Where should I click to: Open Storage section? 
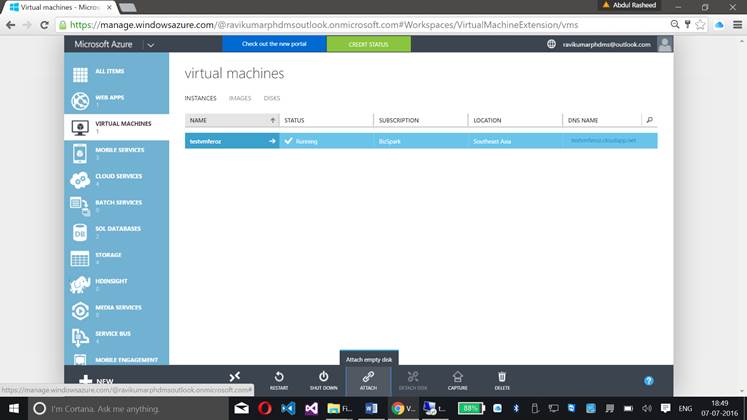(116, 258)
